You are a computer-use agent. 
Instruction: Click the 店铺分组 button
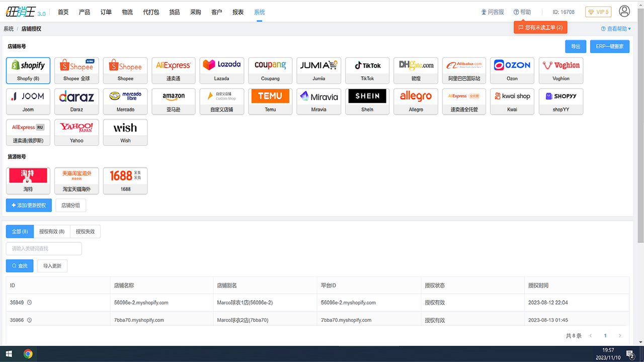coord(70,205)
